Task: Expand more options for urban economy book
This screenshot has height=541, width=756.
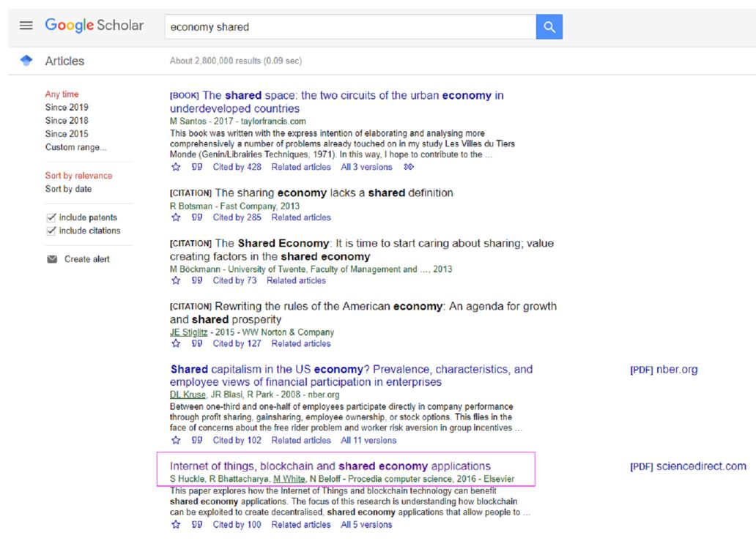Action: click(x=408, y=167)
